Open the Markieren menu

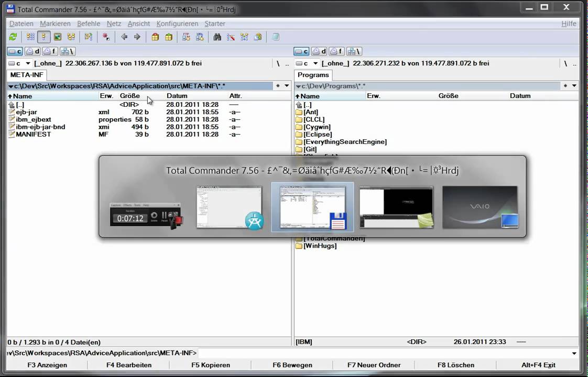55,24
